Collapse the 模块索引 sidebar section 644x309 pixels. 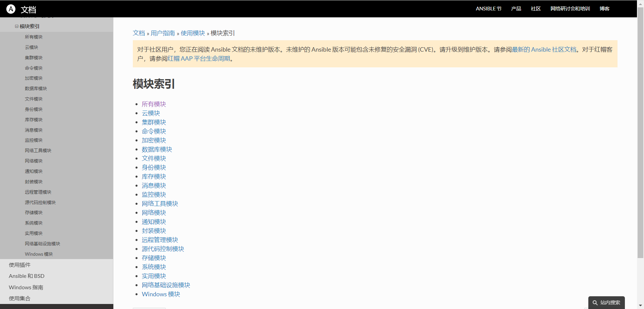coord(16,26)
